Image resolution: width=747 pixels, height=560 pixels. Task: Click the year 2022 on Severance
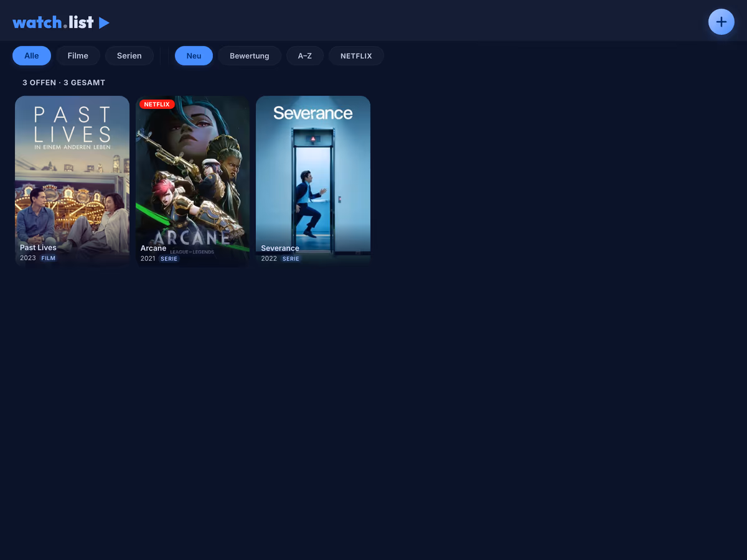(269, 259)
